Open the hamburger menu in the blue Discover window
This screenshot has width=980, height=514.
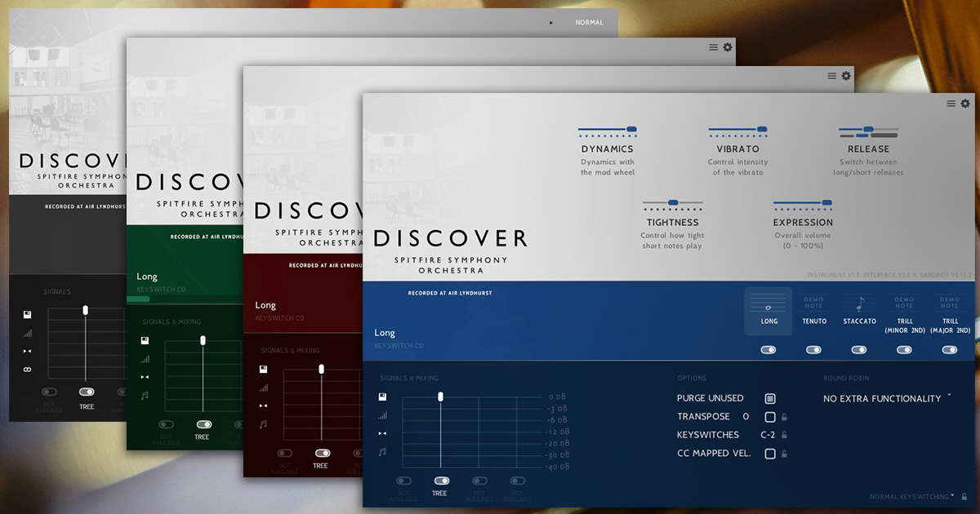(x=951, y=104)
